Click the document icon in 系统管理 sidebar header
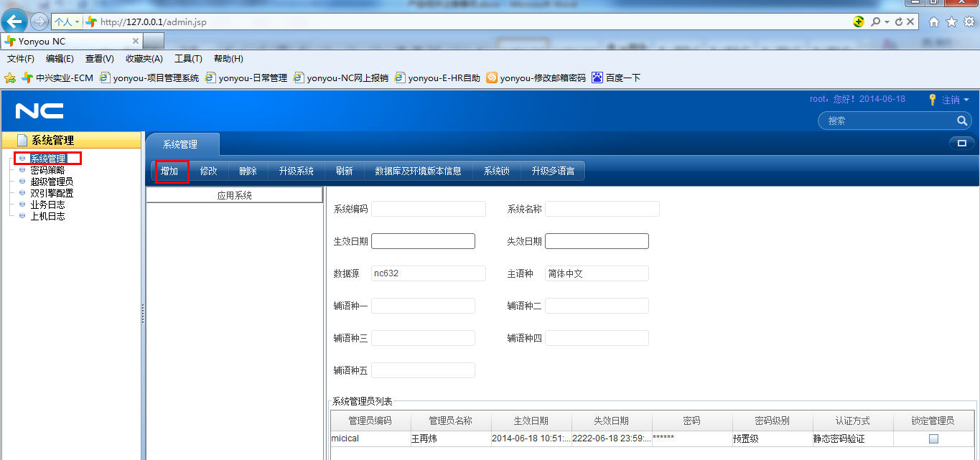Viewport: 980px width, 460px height. coord(22,140)
